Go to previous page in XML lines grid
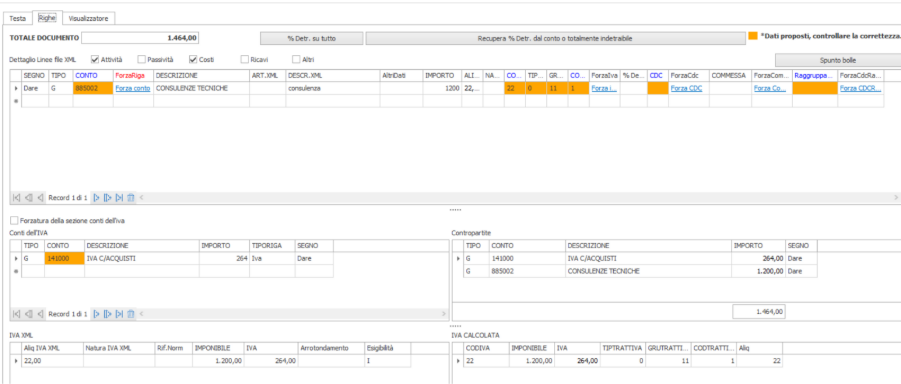 click(29, 198)
